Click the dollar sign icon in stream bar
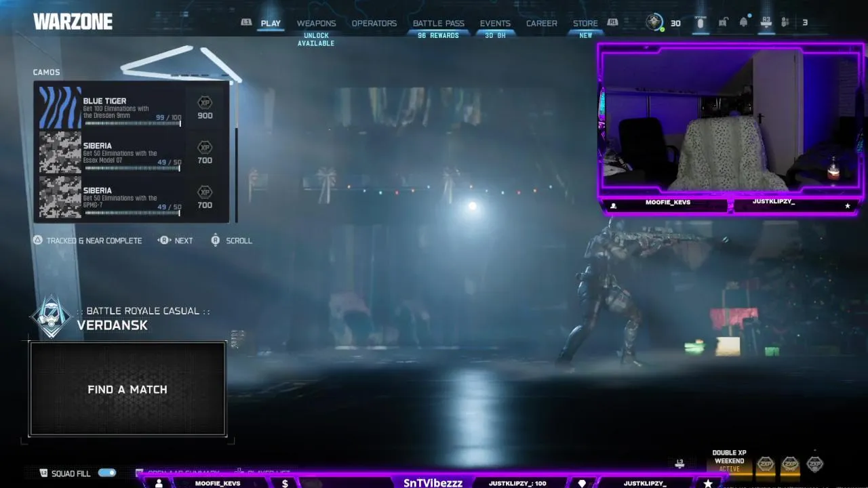The width and height of the screenshot is (868, 488). [285, 483]
